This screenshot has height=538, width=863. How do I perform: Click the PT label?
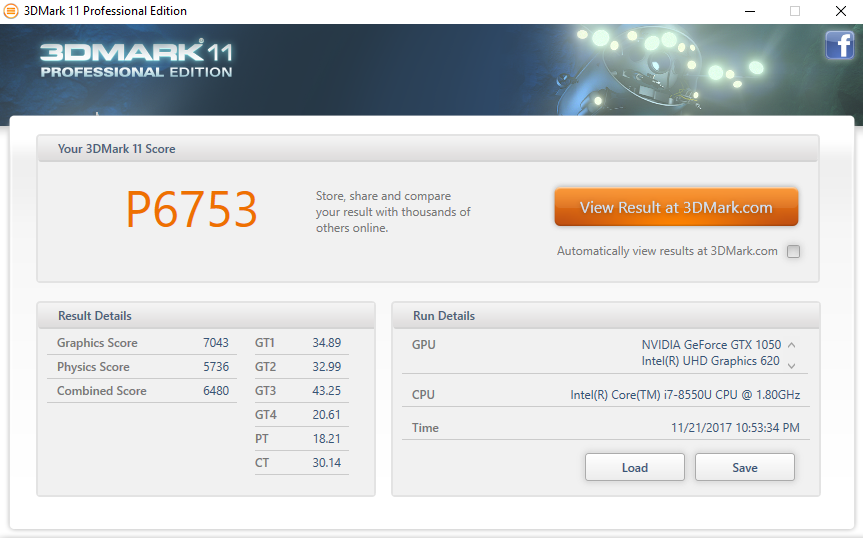[261, 439]
